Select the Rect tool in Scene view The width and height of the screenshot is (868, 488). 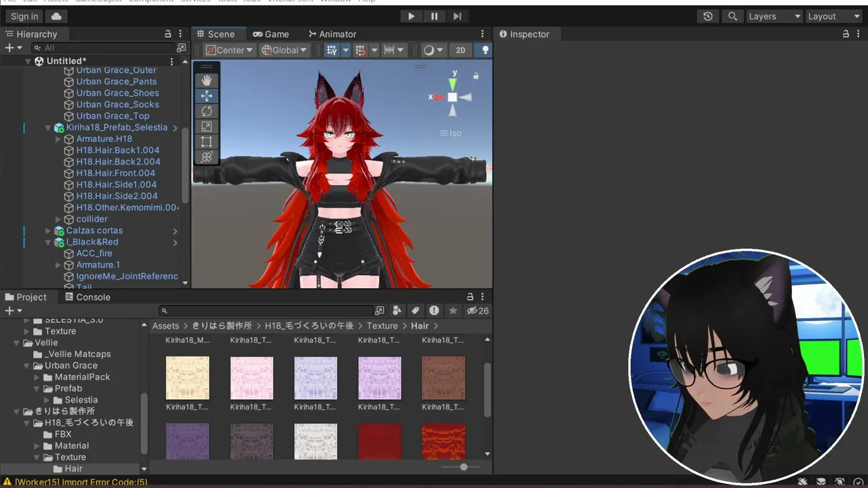[207, 142]
